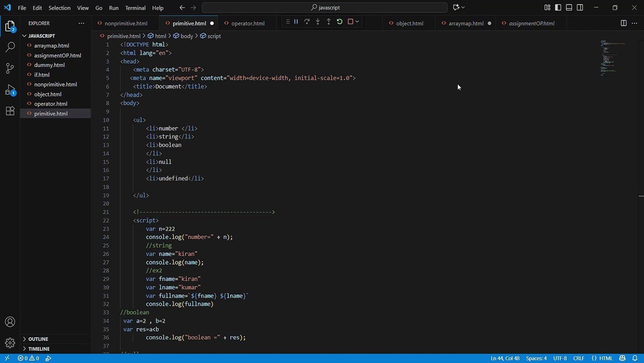Open the Extensions view
The width and height of the screenshot is (644, 363).
10,111
